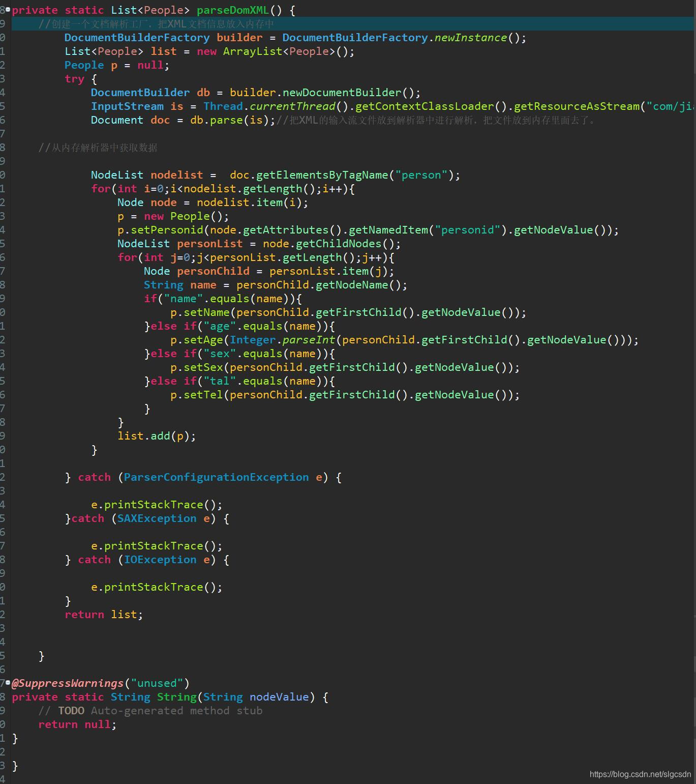The width and height of the screenshot is (696, 784).
Task: Click the getElementsByTagName call
Action: [x=322, y=175]
